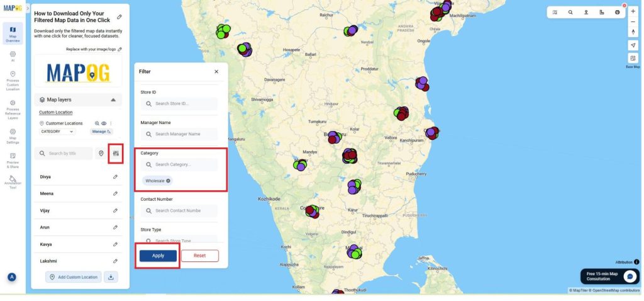Open the AI sidebar section
Image resolution: width=644 pixels, height=301 pixels.
[13, 56]
